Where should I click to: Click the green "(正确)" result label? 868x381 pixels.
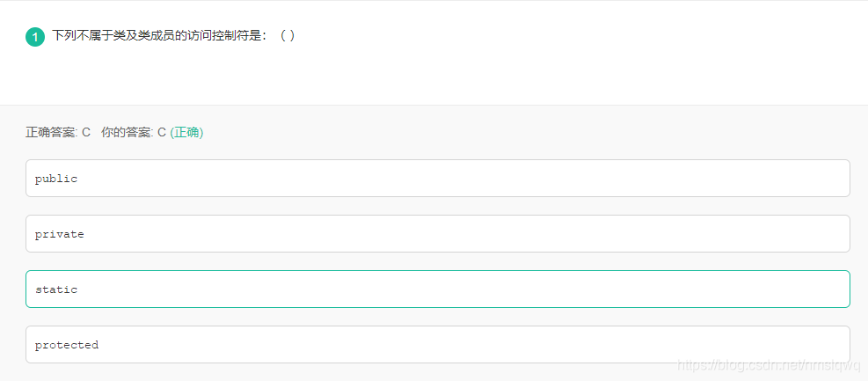point(186,132)
